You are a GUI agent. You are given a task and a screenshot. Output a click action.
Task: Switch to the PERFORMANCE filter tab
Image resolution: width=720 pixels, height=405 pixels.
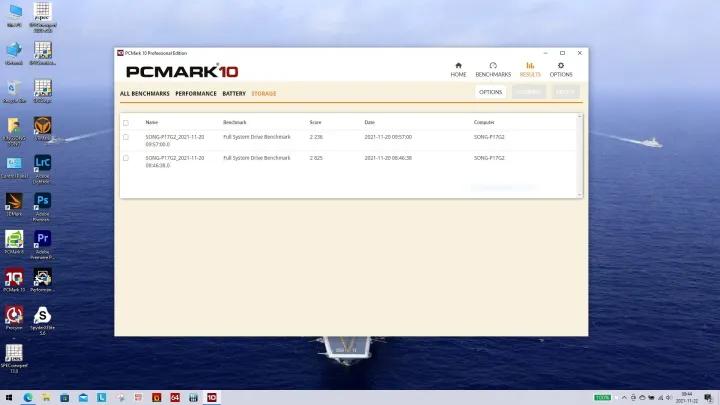[196, 94]
